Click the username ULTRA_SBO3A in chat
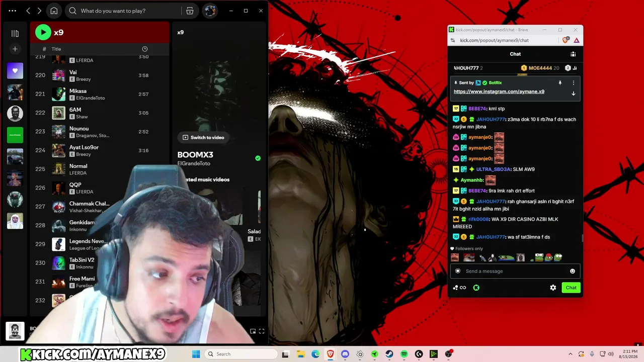644x362 pixels. [493, 169]
